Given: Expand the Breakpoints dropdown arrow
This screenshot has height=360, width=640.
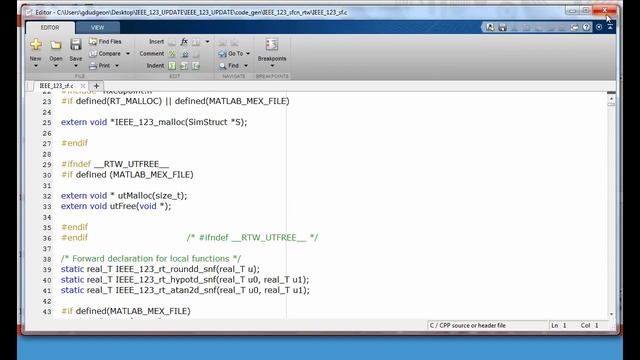Looking at the screenshot, I should (x=272, y=66).
